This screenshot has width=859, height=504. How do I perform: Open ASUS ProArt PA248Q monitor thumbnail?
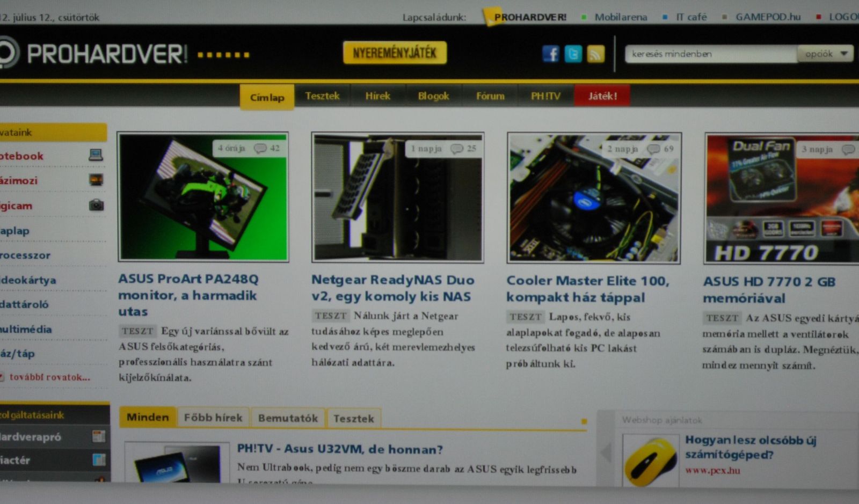click(x=203, y=197)
